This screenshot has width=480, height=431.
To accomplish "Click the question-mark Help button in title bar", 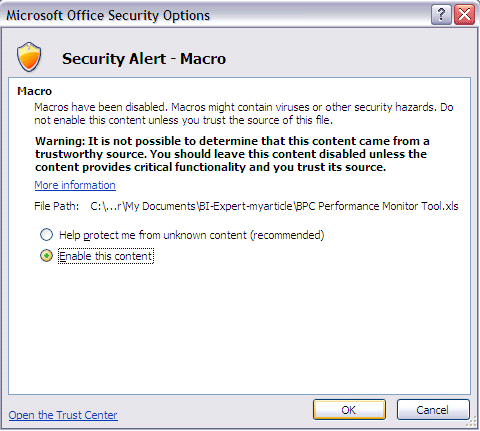I will (441, 15).
